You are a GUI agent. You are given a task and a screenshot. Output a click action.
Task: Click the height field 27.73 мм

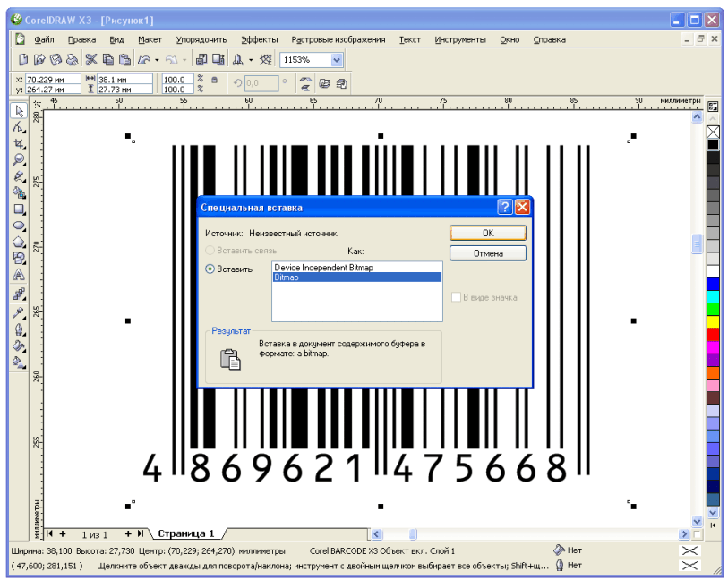[x=124, y=90]
